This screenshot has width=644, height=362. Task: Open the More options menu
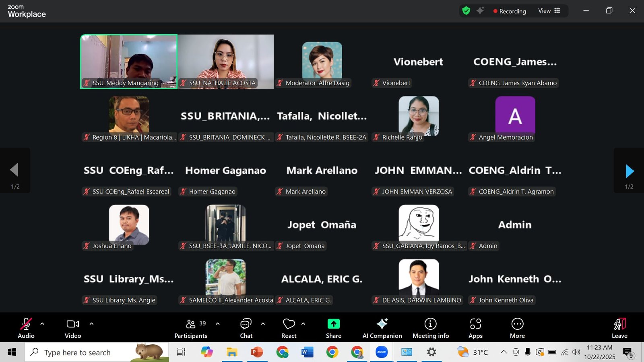pyautogui.click(x=517, y=328)
